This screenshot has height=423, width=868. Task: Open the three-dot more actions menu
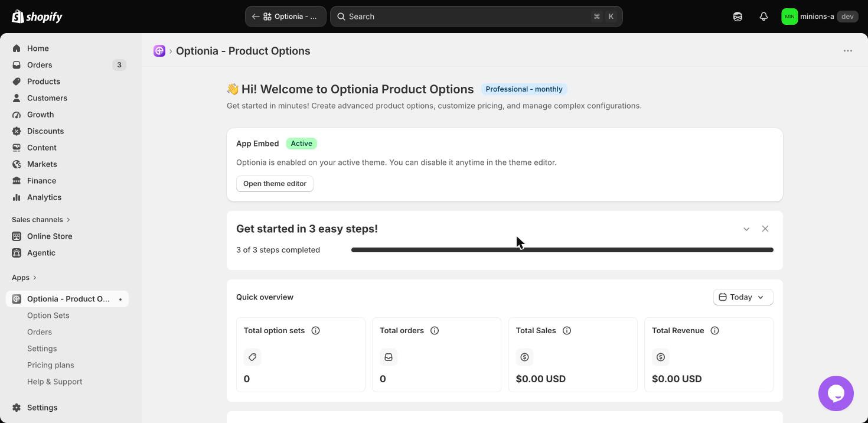[x=848, y=51]
